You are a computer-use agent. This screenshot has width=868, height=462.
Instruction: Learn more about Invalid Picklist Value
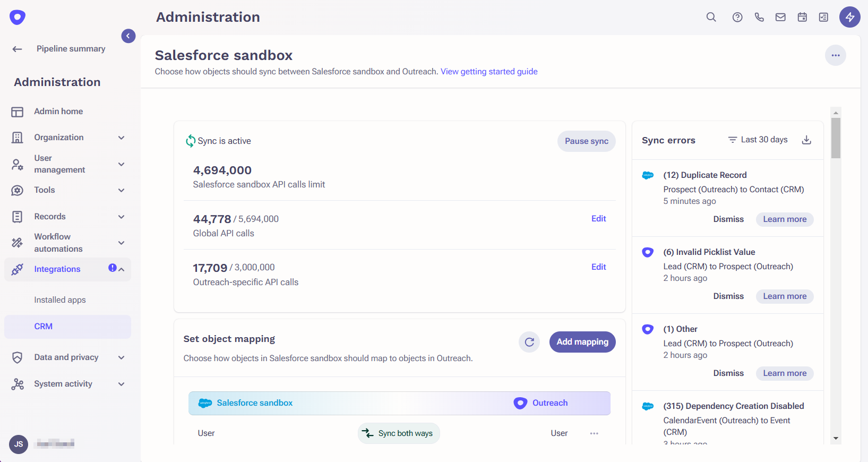(x=785, y=296)
